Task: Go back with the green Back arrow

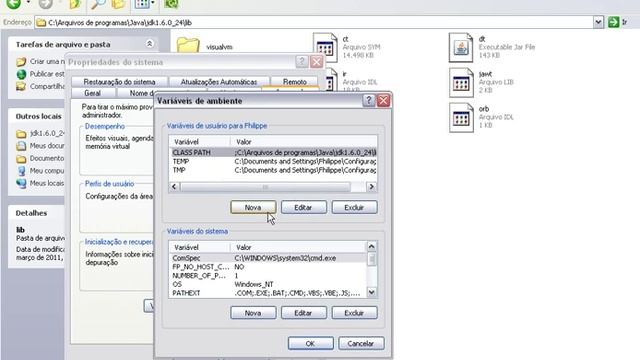Action: pos(13,4)
